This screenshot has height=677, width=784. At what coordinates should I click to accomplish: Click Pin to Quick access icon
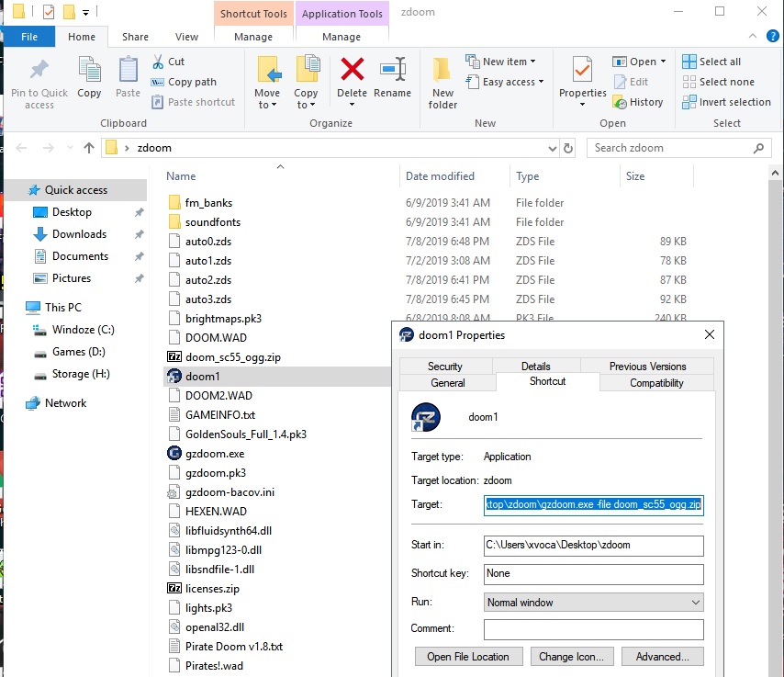(x=39, y=70)
